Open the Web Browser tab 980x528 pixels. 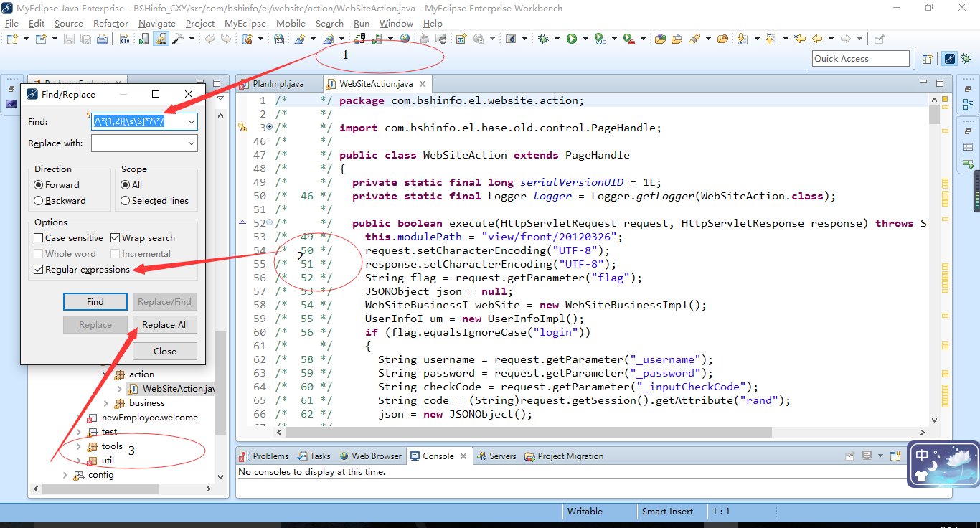[x=370, y=456]
